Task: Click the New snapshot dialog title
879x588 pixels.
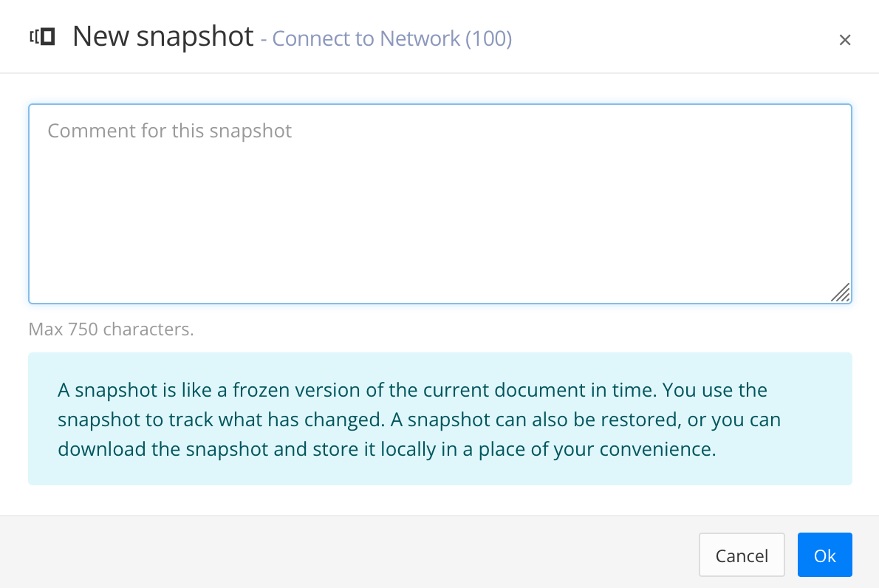Action: click(163, 36)
